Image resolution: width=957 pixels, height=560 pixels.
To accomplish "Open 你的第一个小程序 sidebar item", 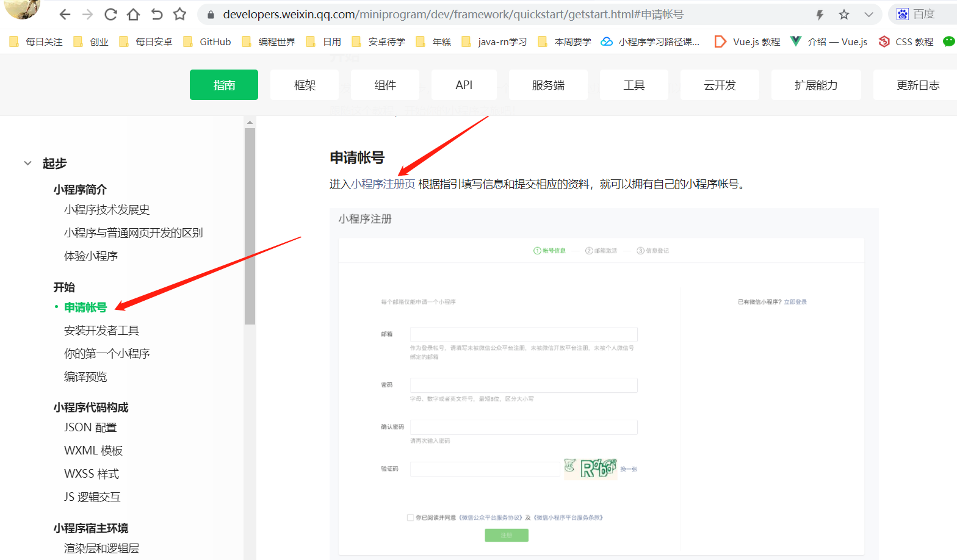I will coord(107,354).
